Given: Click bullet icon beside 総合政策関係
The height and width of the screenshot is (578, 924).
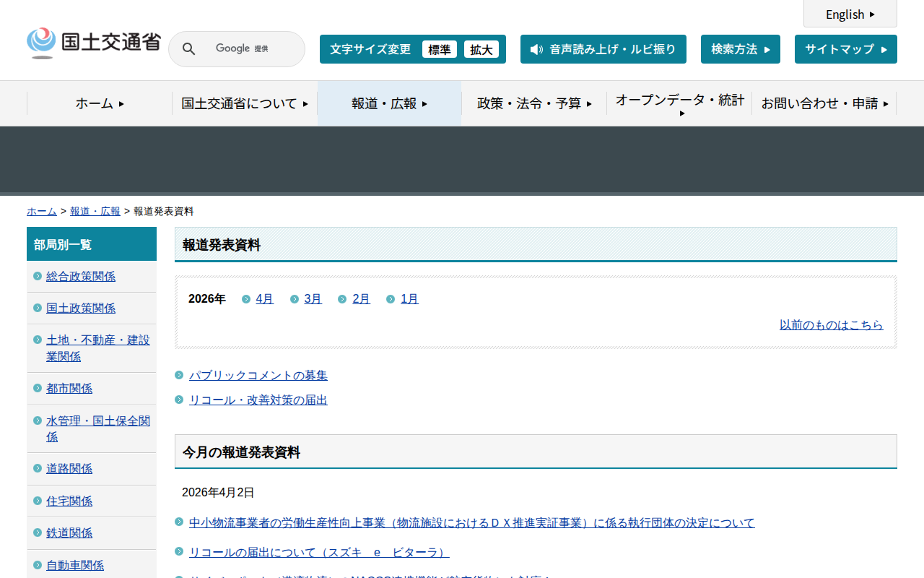Looking at the screenshot, I should coord(38,276).
